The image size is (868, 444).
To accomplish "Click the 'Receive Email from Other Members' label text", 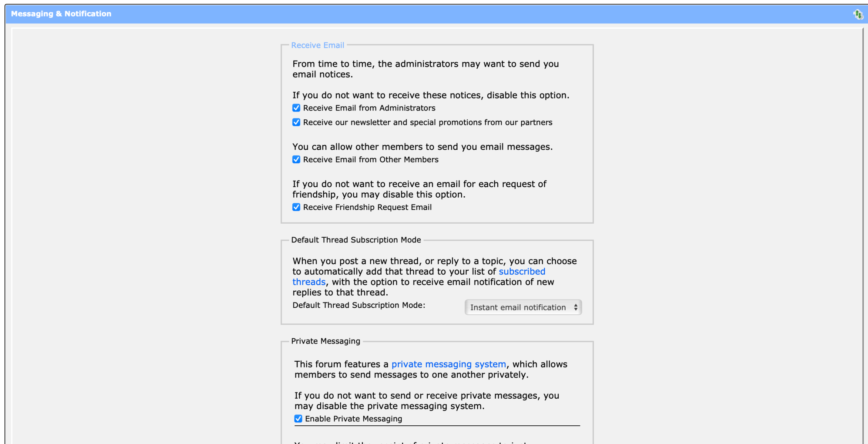I will tap(371, 160).
